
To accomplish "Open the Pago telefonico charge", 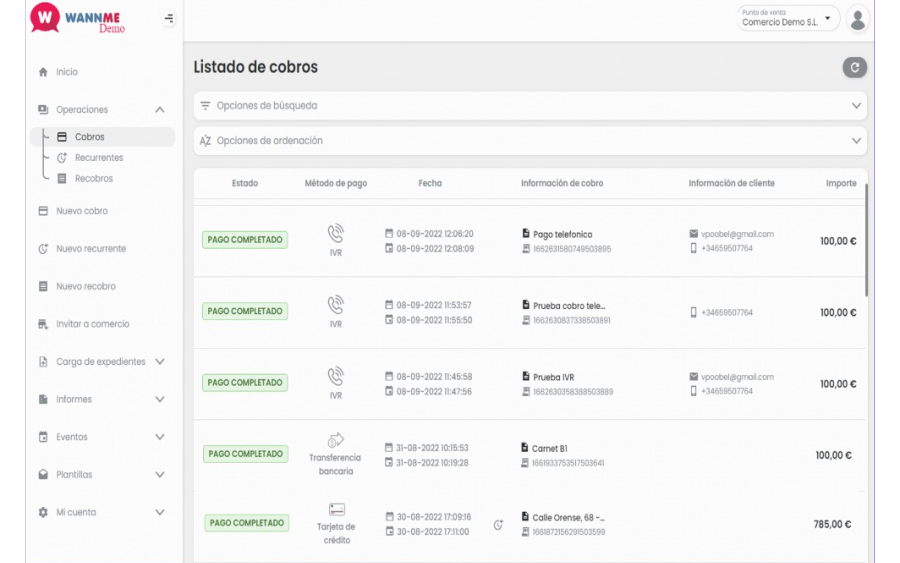I will coord(562,234).
